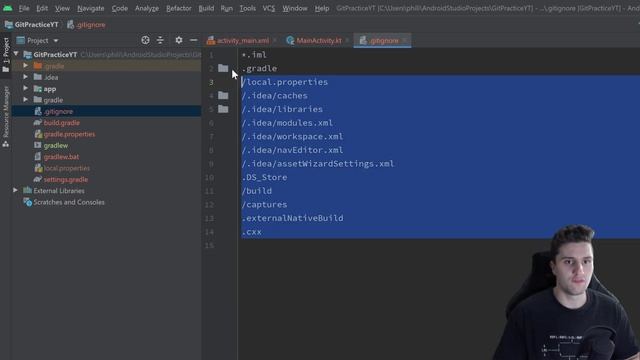Click '/.idea/workspace.xml' line in editor

click(x=292, y=137)
